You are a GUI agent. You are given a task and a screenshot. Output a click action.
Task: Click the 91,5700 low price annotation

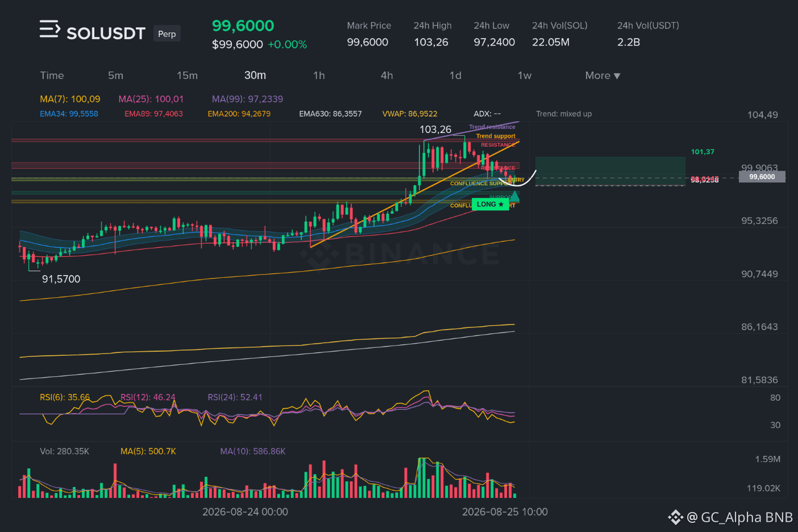[61, 279]
